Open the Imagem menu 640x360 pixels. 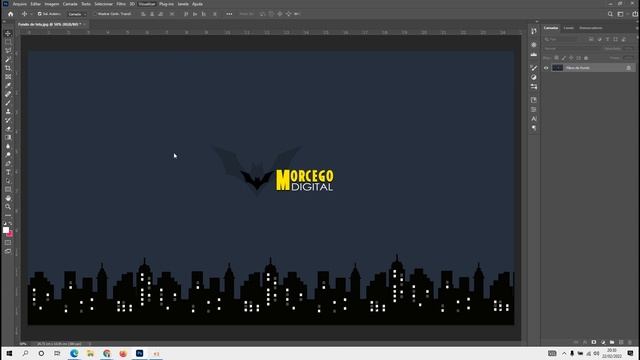pyautogui.click(x=51, y=4)
